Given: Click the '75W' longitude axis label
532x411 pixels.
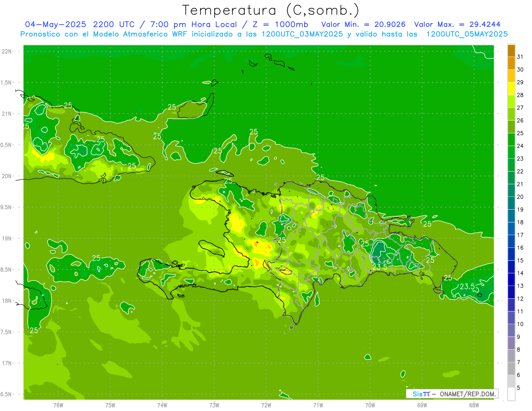Looking at the screenshot, I should [110, 405].
